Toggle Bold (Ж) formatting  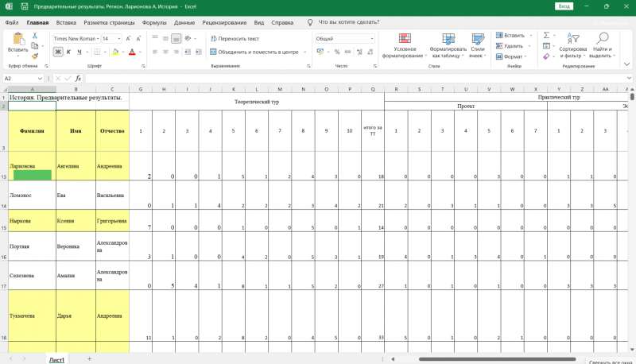point(58,52)
